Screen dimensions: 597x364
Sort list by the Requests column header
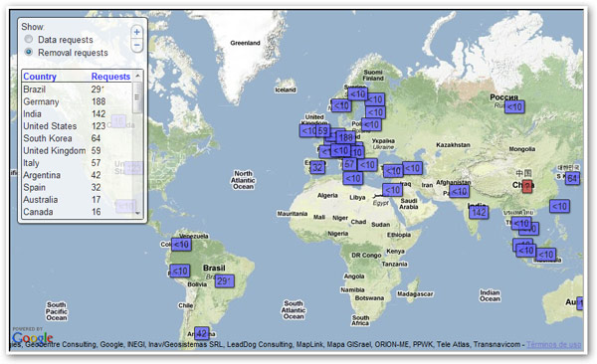(x=110, y=77)
